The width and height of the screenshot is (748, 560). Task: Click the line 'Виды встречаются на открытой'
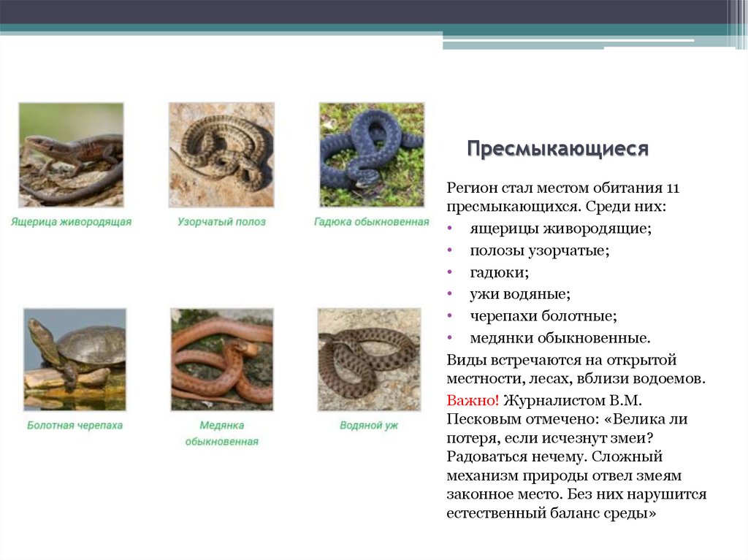pyautogui.click(x=562, y=360)
